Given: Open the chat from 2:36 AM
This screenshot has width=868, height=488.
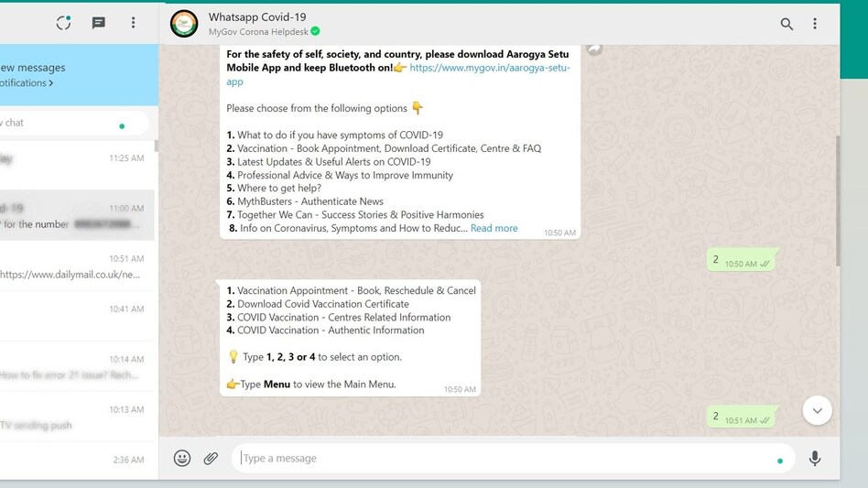Looking at the screenshot, I should [77, 461].
